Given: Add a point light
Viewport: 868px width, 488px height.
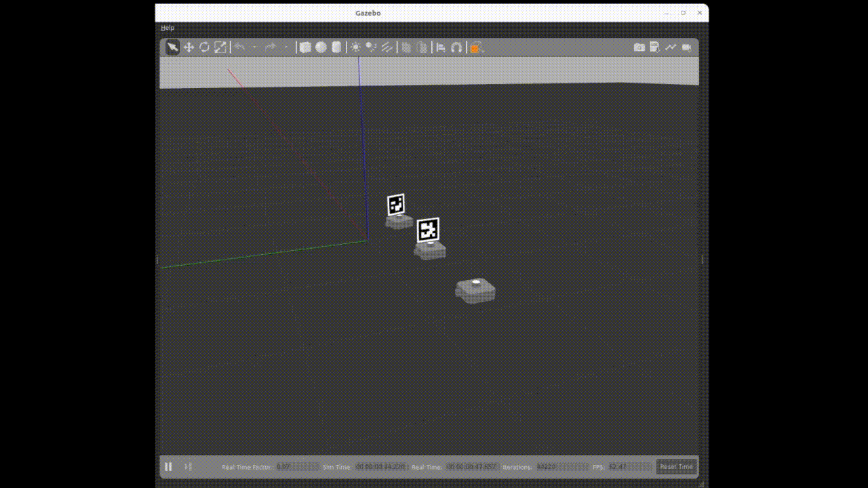Looking at the screenshot, I should (355, 47).
